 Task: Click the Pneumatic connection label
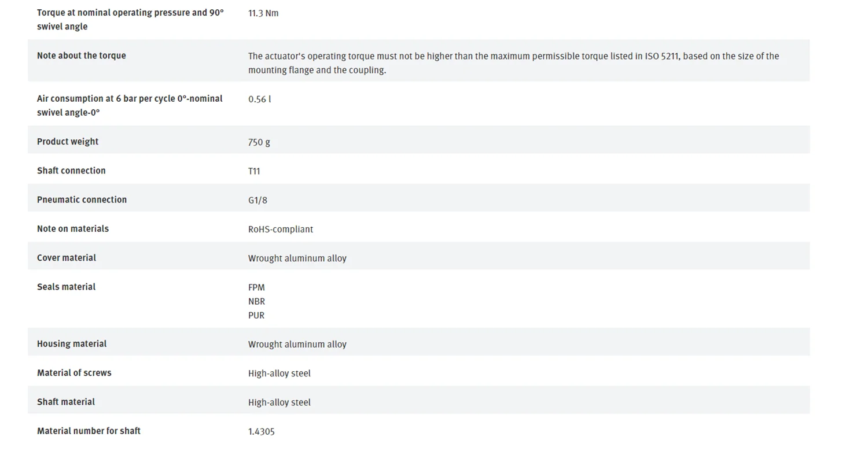coord(82,199)
